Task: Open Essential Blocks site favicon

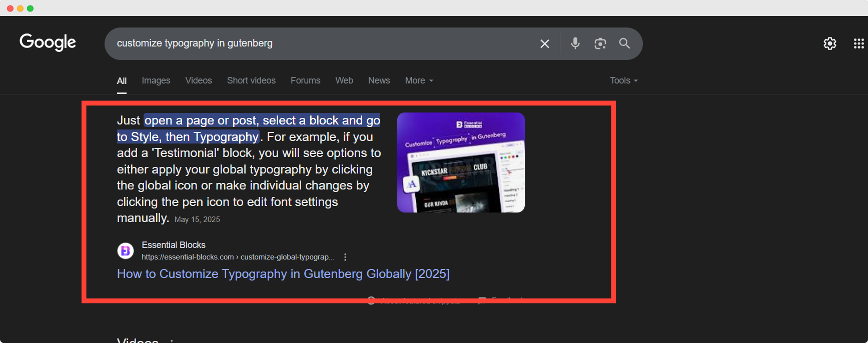Action: pyautogui.click(x=126, y=250)
